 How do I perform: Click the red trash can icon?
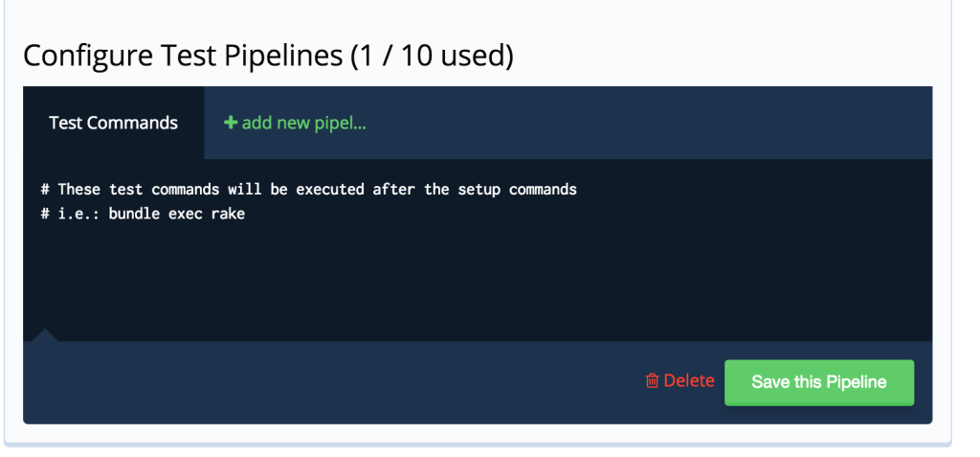pos(652,381)
